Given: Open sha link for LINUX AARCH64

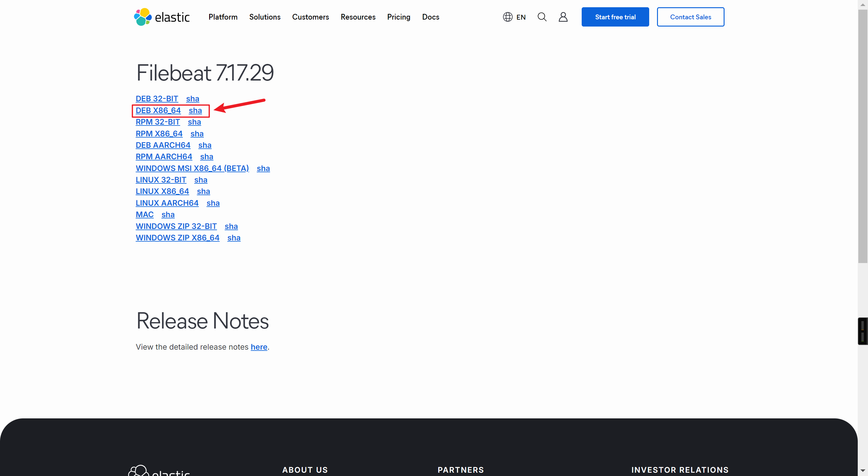Looking at the screenshot, I should pos(213,203).
